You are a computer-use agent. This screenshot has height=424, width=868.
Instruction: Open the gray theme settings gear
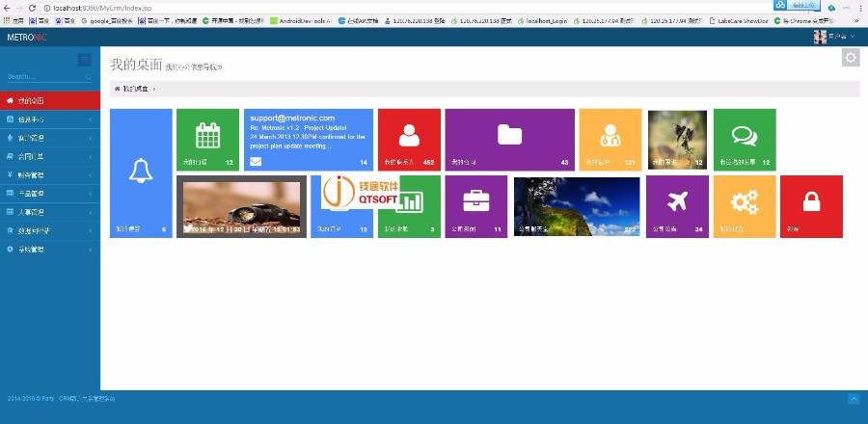(x=851, y=58)
